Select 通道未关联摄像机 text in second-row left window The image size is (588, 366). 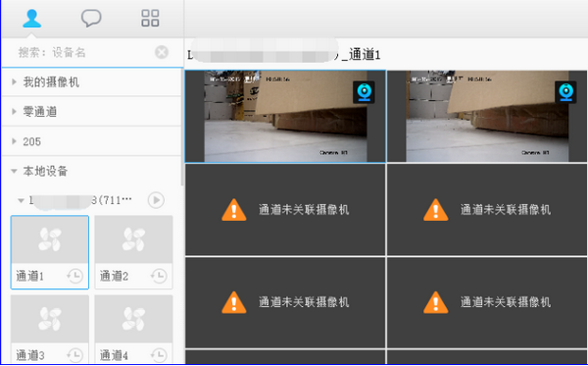(x=304, y=209)
